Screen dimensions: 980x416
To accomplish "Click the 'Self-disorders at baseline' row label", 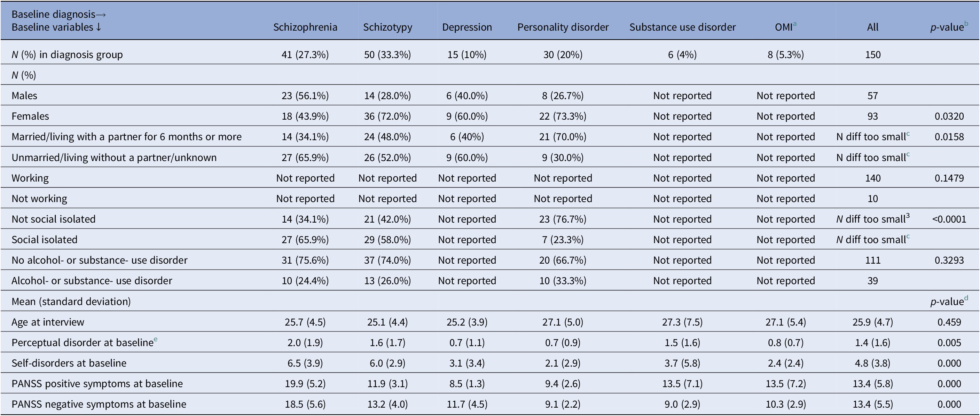I will pos(69,363).
